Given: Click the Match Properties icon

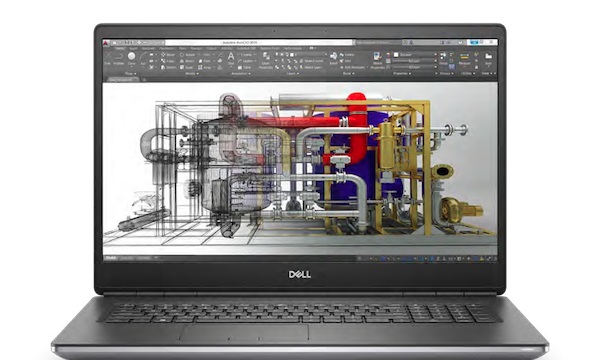Looking at the screenshot, I should [378, 60].
